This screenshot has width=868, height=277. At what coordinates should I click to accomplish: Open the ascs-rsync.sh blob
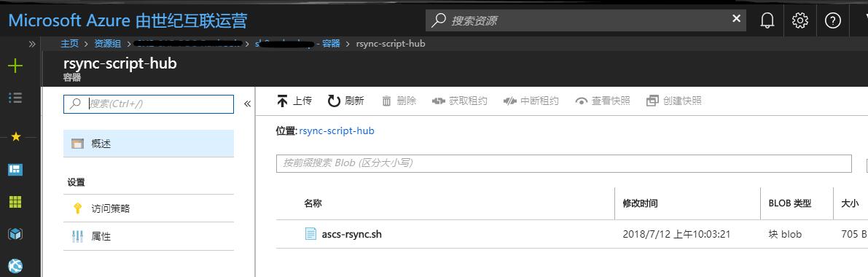(x=351, y=234)
